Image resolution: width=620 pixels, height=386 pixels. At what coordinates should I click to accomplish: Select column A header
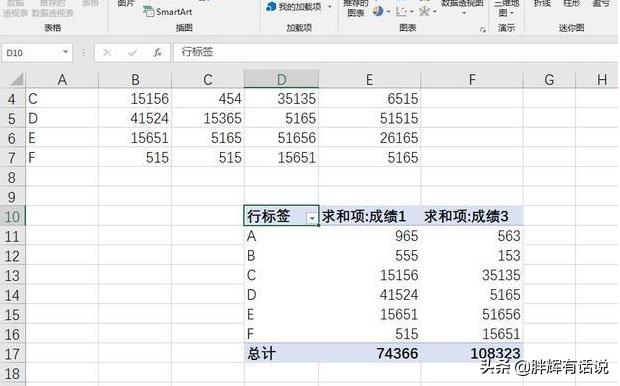[62, 79]
